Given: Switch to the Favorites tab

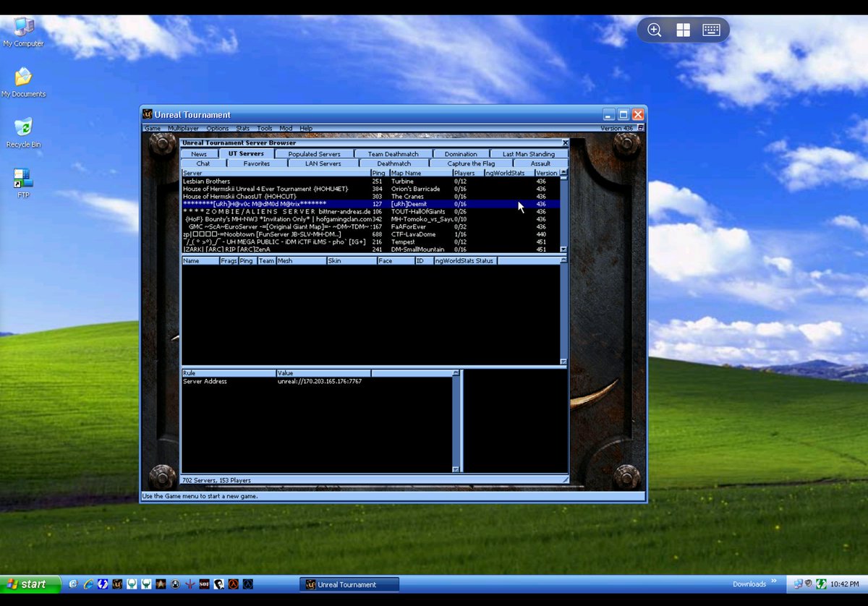Looking at the screenshot, I should (x=256, y=163).
